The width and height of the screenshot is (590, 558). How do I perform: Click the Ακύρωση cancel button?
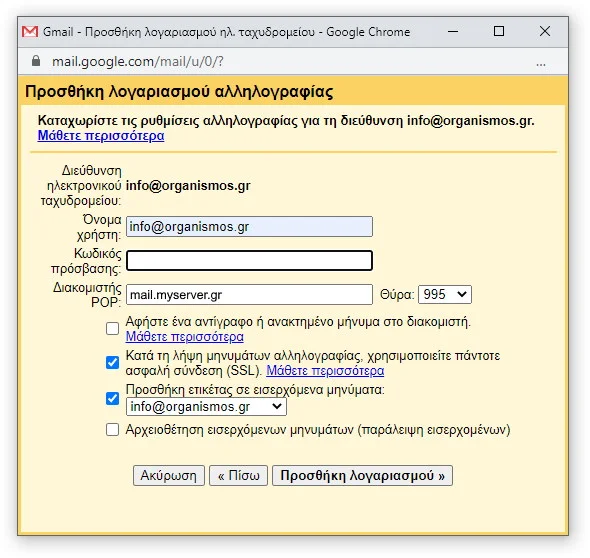click(x=169, y=476)
